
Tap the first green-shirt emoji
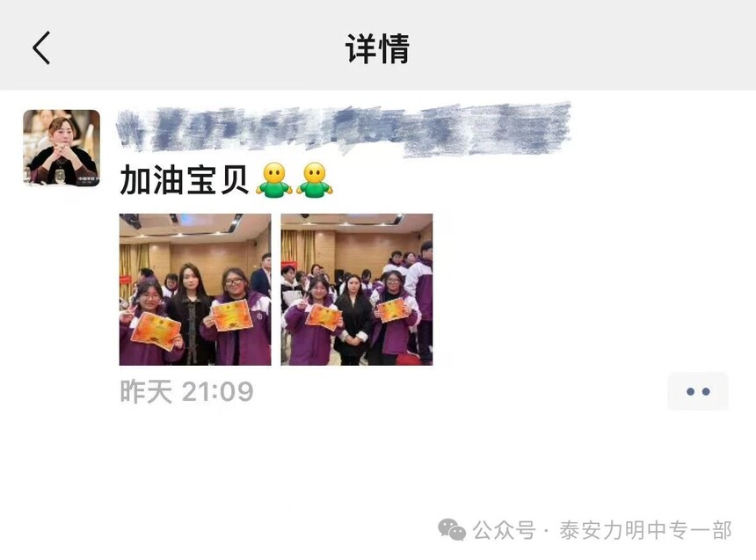[274, 180]
